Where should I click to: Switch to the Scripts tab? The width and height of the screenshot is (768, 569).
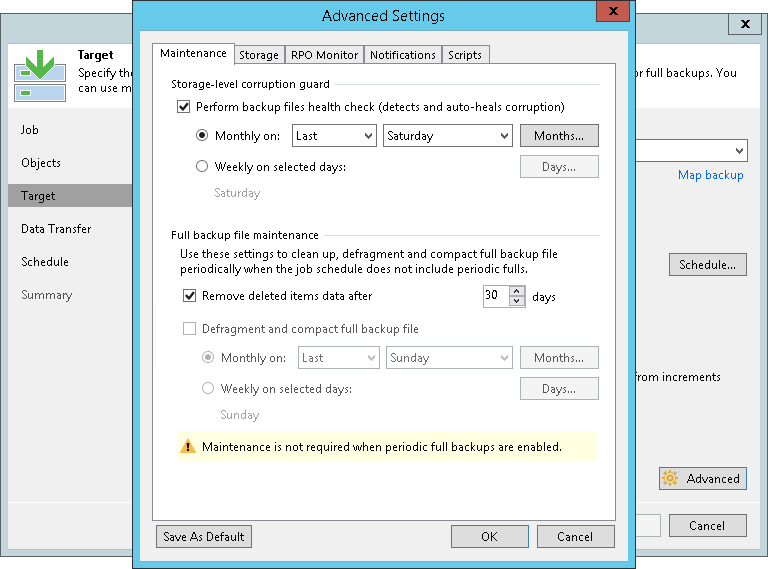click(x=465, y=55)
